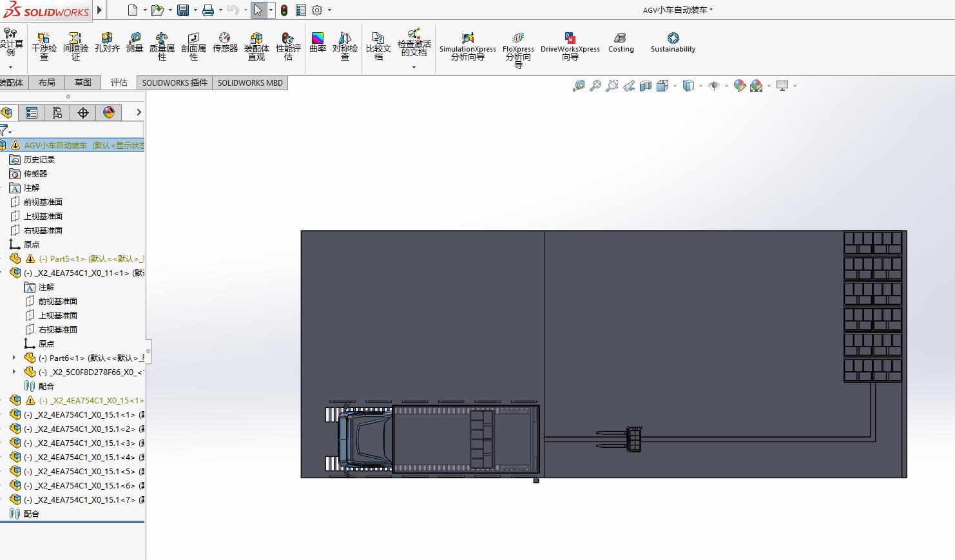Open Performance Evaluation (性能评估)
955x560 pixels.
point(288,46)
